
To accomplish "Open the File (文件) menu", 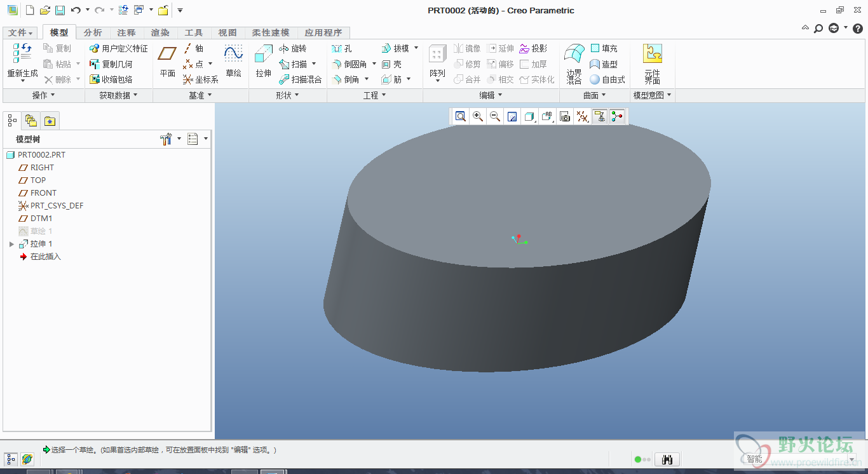I will [x=21, y=32].
